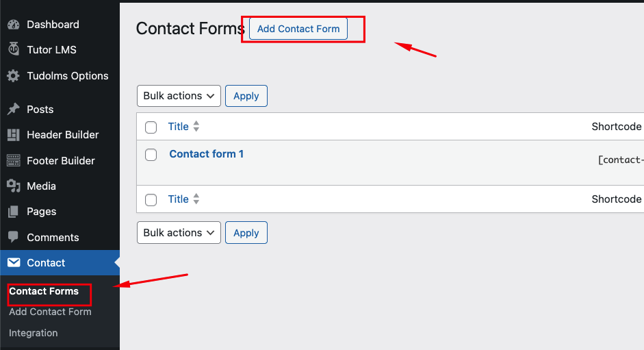Open the top Bulk actions dropdown
The width and height of the screenshot is (644, 350).
pos(179,96)
